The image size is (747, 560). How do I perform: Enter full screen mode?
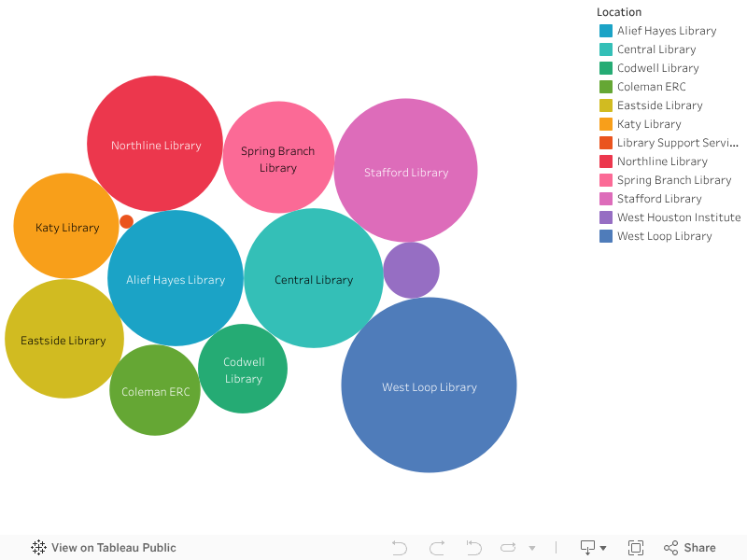[x=636, y=548]
